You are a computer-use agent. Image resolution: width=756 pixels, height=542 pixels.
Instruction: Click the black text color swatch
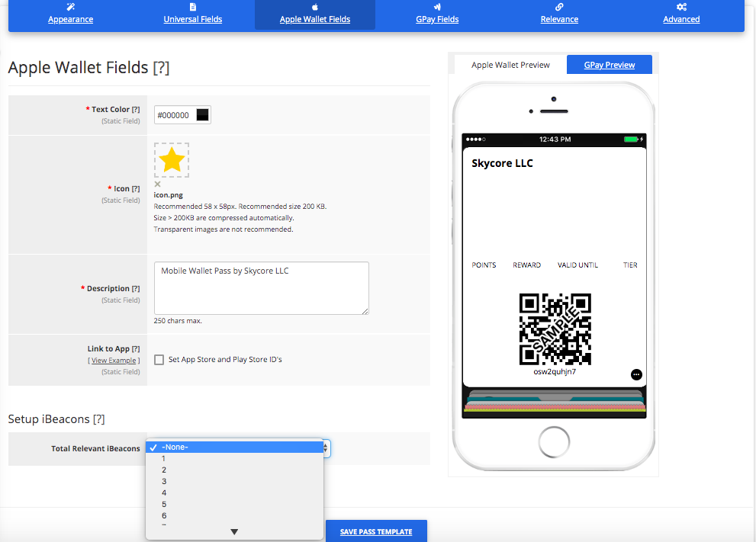(202, 115)
